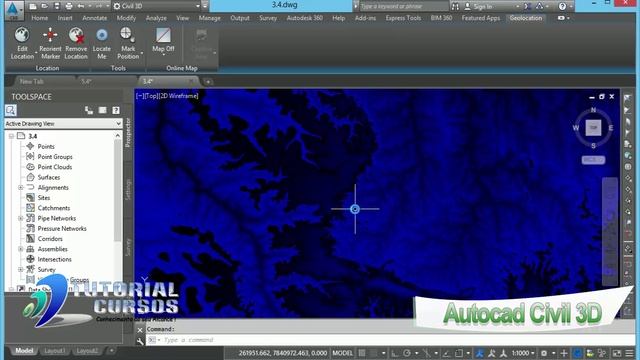Select Point Clouds in the tree
Screen dimensions: 640x360
[55, 167]
